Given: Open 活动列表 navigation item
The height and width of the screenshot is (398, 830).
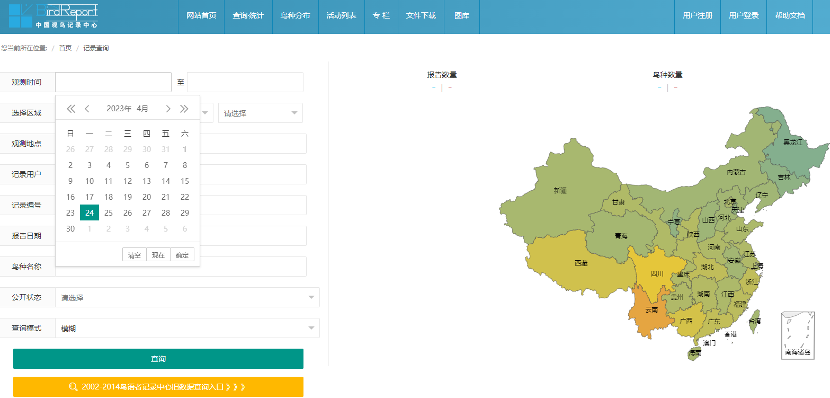Looking at the screenshot, I should tap(341, 16).
